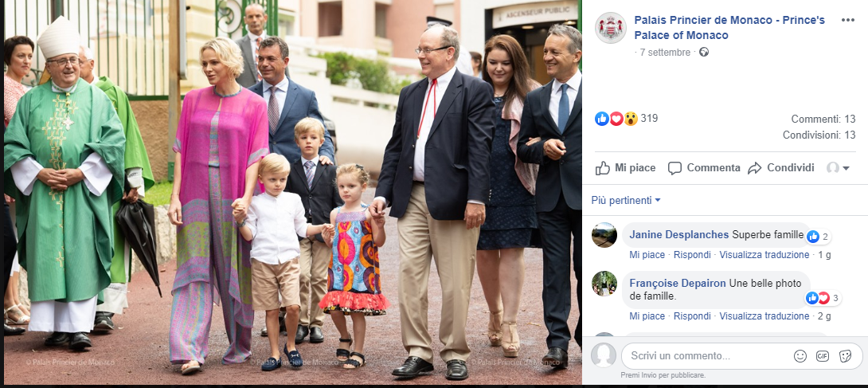This screenshot has width=868, height=388.
Task: Open GIF selector in comment box
Action: [x=823, y=356]
